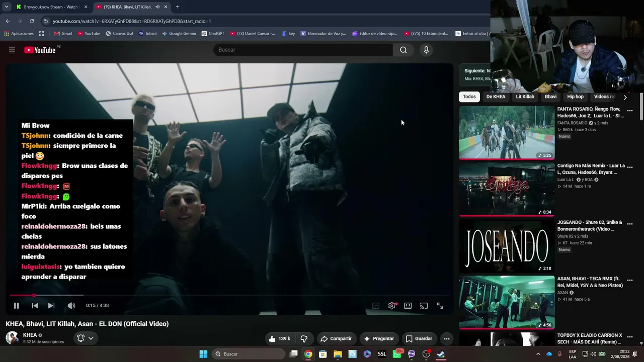Open options for Contigo Na Más Remix
The image size is (644, 362).
(x=629, y=167)
